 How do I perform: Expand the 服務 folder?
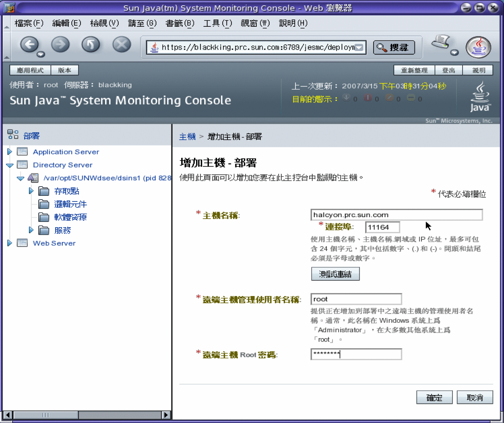coord(31,230)
